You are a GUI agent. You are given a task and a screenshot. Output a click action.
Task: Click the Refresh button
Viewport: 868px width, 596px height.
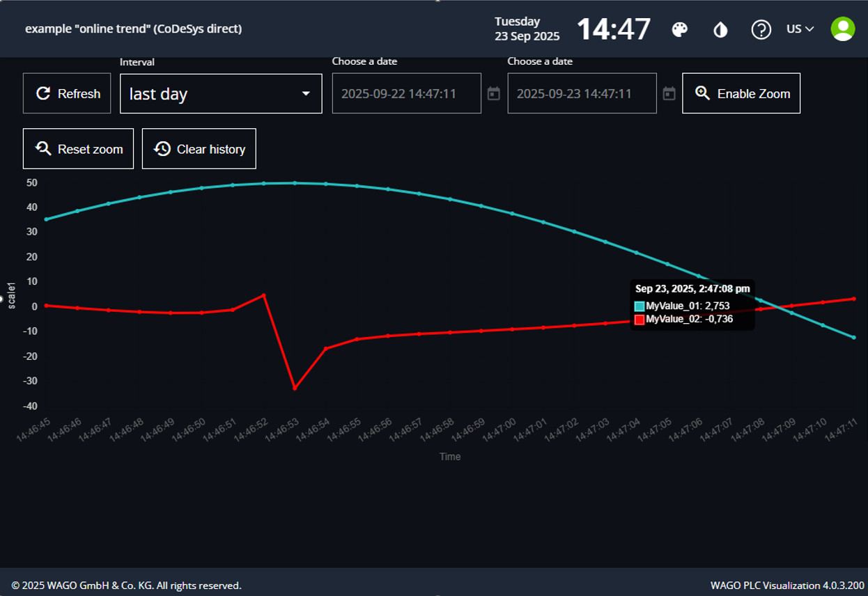[x=67, y=93]
